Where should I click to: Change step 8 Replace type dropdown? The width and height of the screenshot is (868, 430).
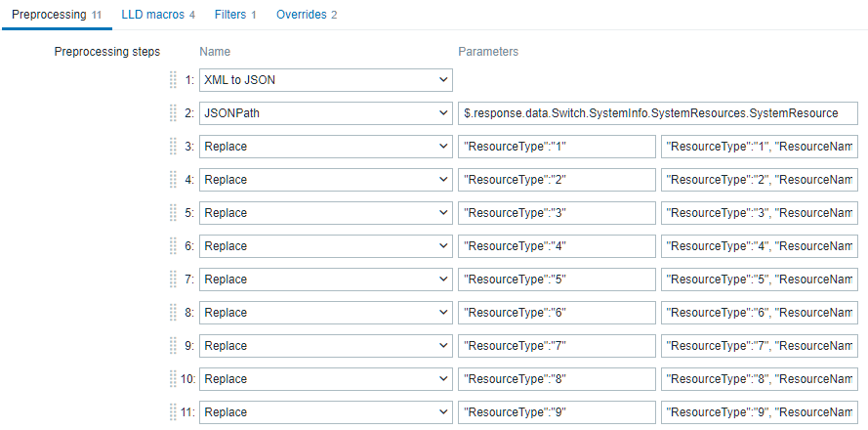tap(325, 313)
